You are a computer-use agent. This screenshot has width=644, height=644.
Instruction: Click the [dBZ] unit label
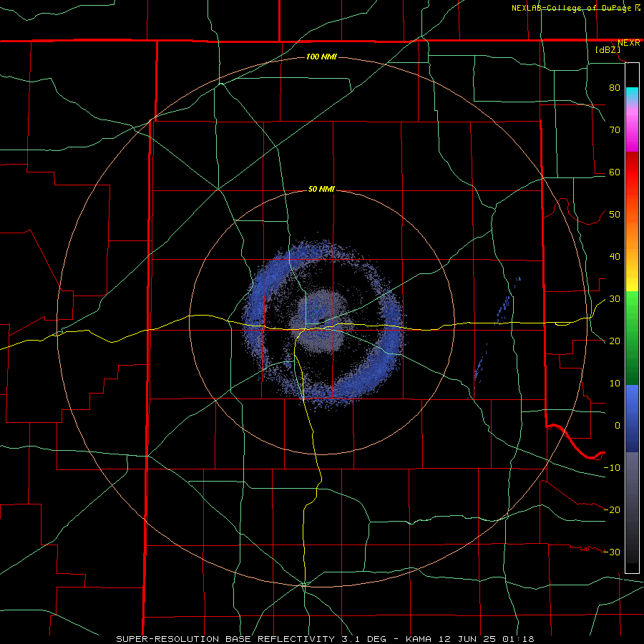608,50
